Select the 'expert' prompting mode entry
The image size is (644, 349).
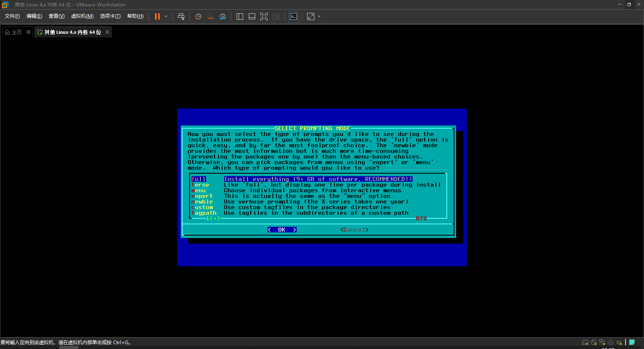coord(202,196)
